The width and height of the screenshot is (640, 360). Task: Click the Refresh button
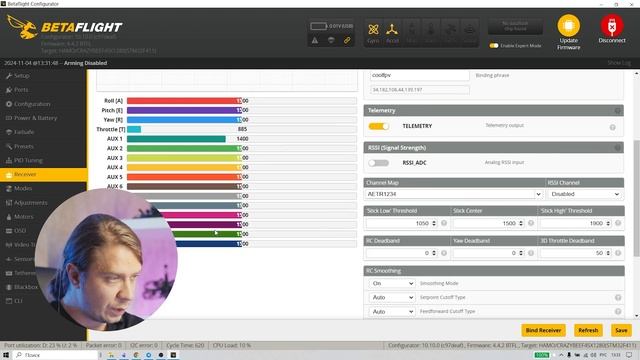coord(588,330)
